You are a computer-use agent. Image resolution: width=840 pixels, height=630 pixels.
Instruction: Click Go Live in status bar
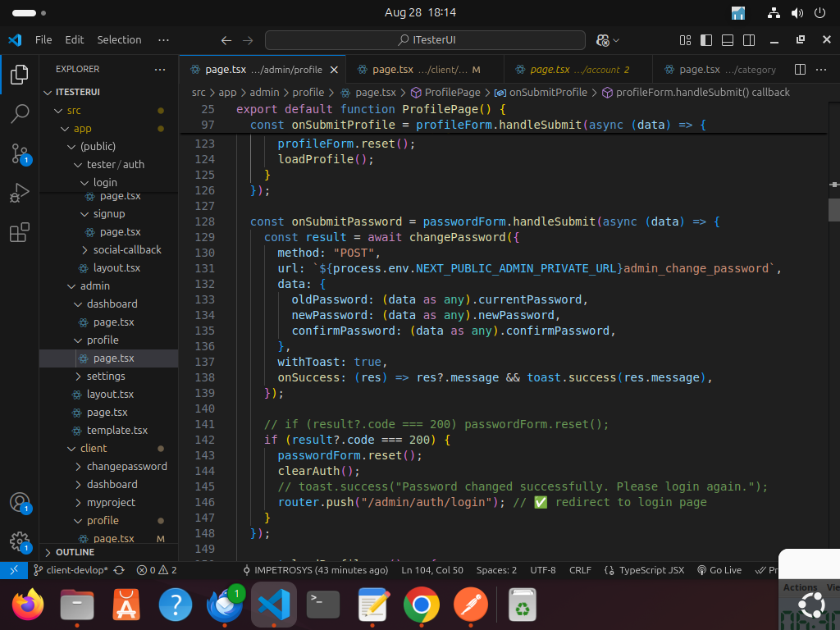[x=719, y=570]
